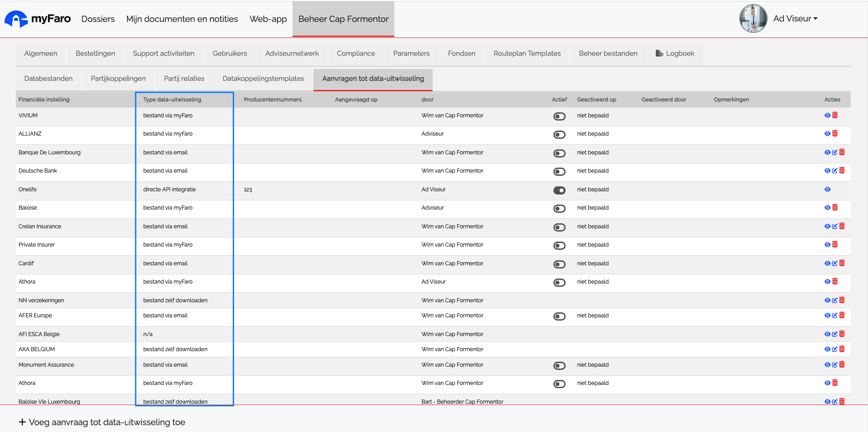Enable Actief for AFER Europe
868x432 pixels.
(559, 316)
